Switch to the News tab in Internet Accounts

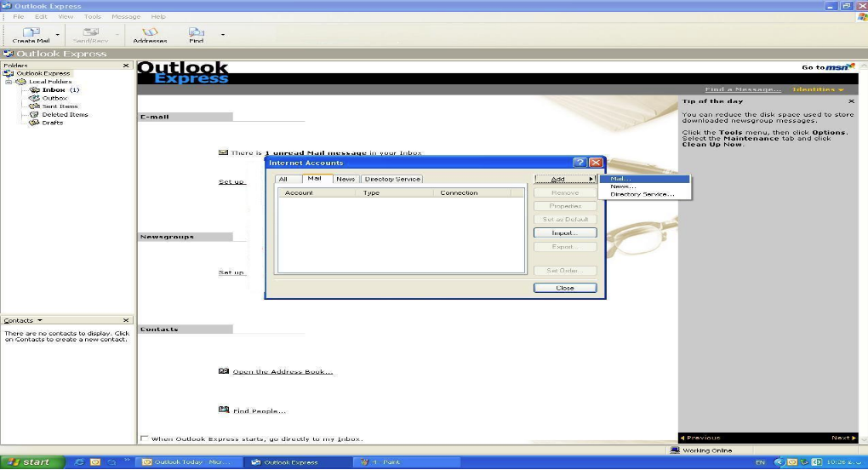coord(345,179)
